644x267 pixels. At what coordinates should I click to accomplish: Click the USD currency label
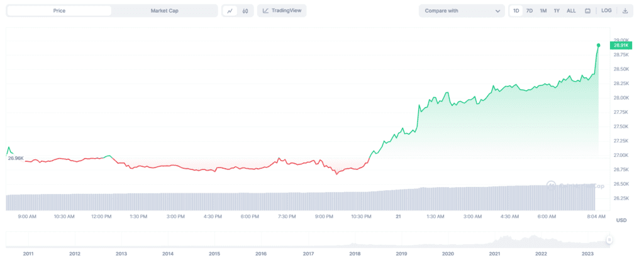pos(621,220)
